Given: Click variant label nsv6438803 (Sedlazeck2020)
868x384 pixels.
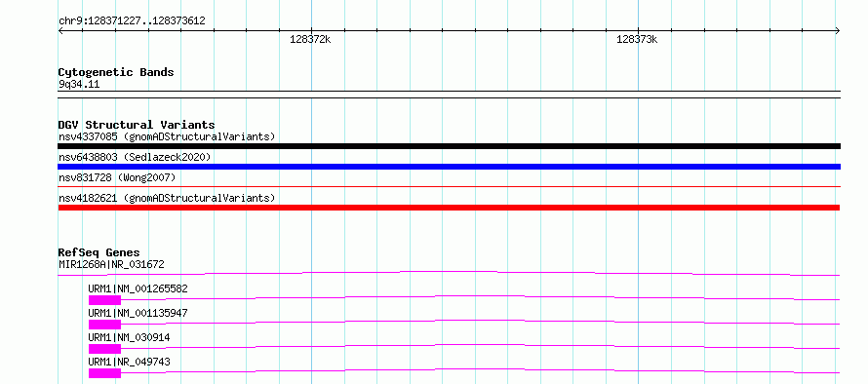Looking at the screenshot, I should 135,158.
